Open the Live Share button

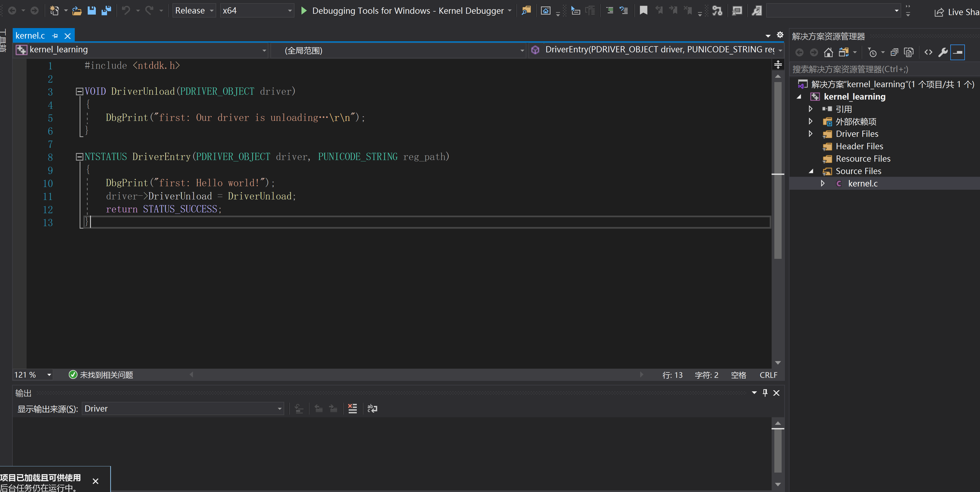click(x=957, y=12)
